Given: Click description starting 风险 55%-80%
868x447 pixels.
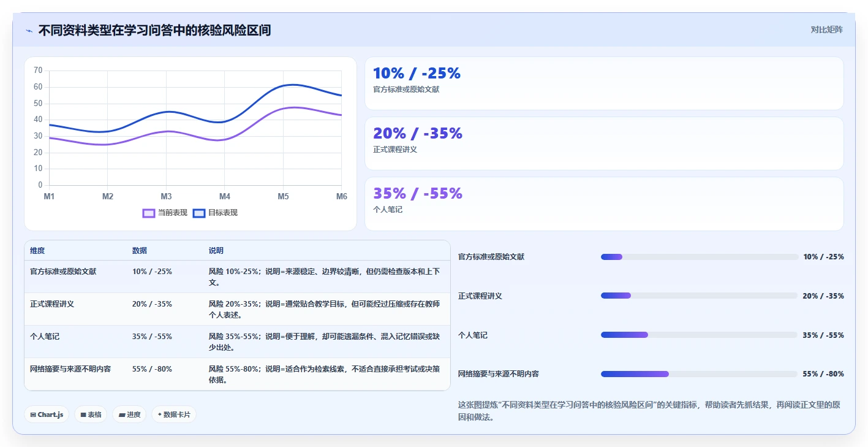Looking at the screenshot, I should pos(325,374).
